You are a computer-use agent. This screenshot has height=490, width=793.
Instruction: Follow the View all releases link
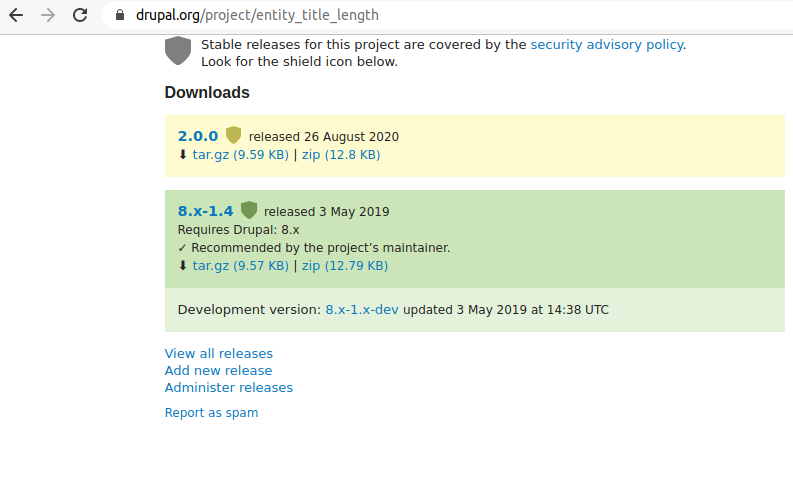(218, 353)
